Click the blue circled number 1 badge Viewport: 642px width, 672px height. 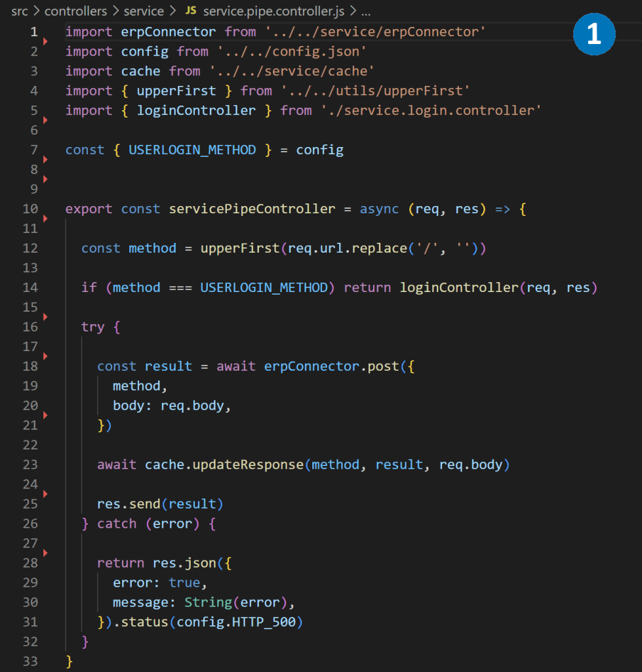click(x=594, y=33)
